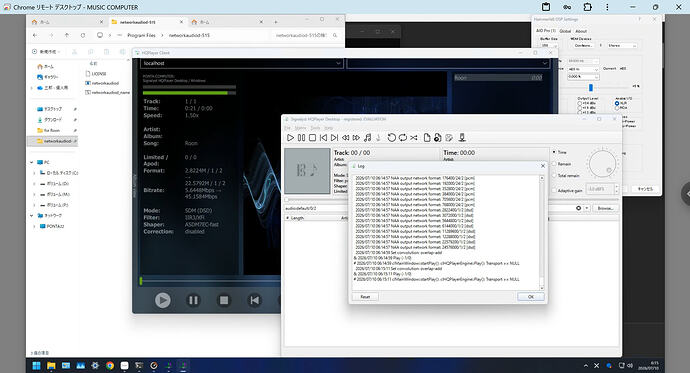The height and width of the screenshot is (373, 690).
Task: Click the Explorer up-folder arrow
Action: coord(66,35)
